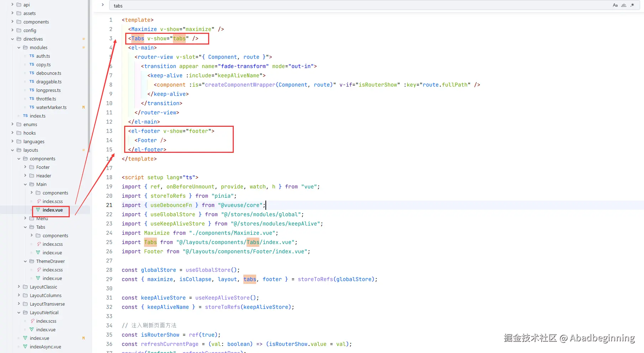
Task: Expand the LayoutClassic folder
Action: pos(19,287)
